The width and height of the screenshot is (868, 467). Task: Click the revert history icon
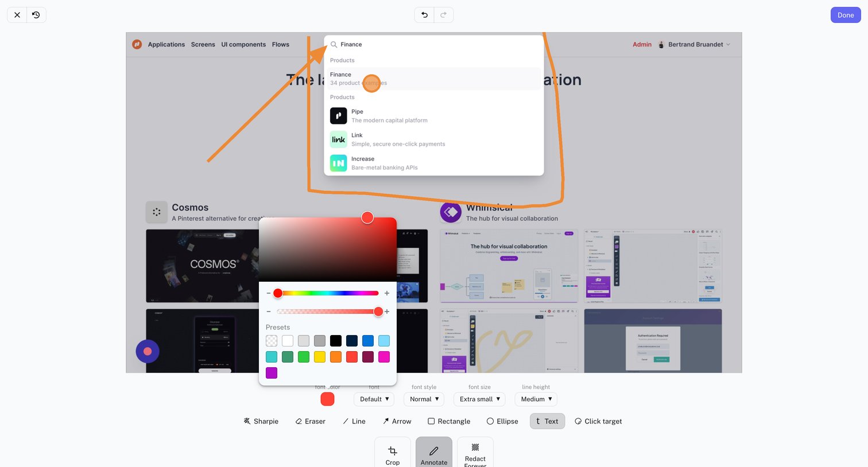click(36, 15)
